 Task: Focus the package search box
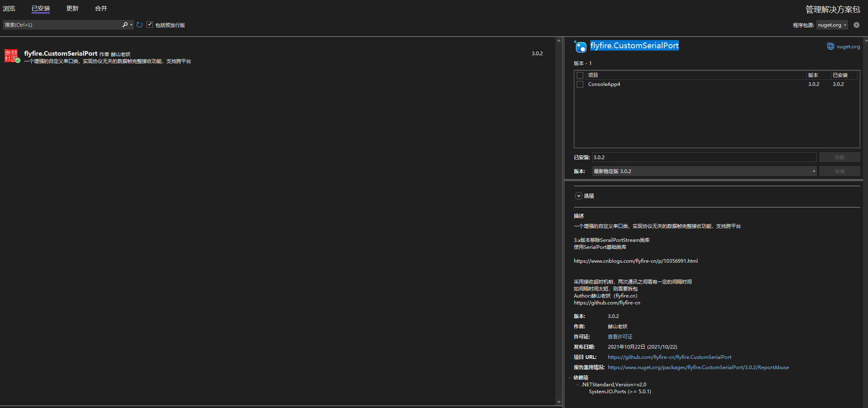click(62, 25)
